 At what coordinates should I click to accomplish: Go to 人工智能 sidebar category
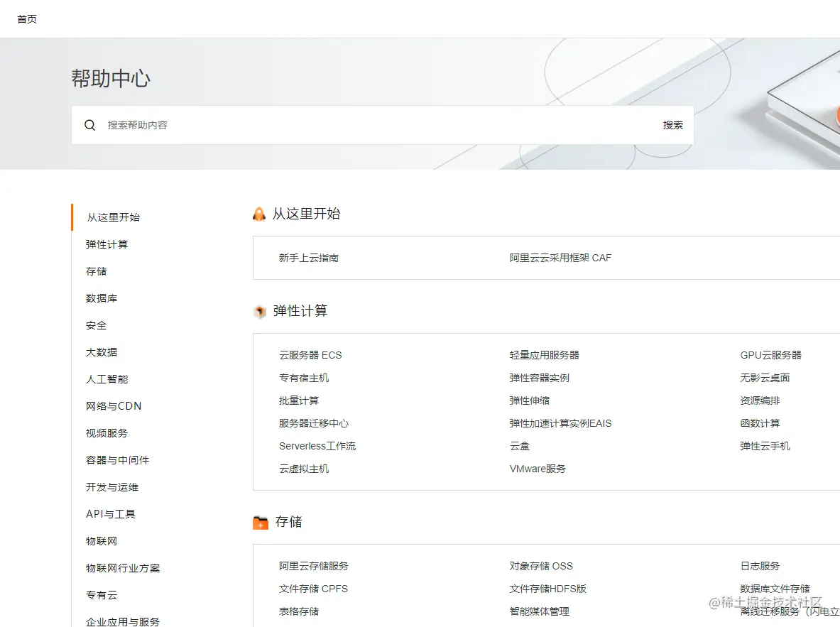107,379
